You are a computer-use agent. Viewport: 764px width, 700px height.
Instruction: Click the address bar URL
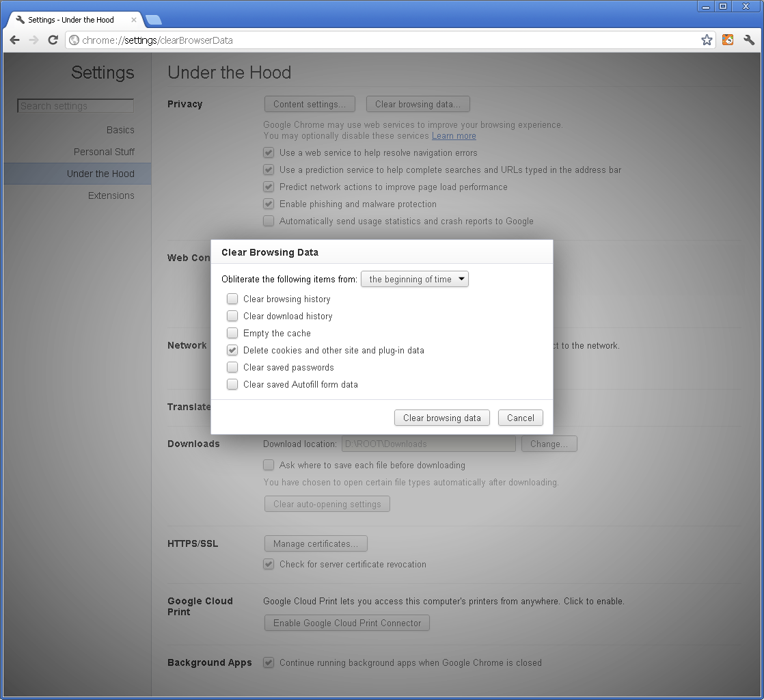pyautogui.click(x=157, y=40)
